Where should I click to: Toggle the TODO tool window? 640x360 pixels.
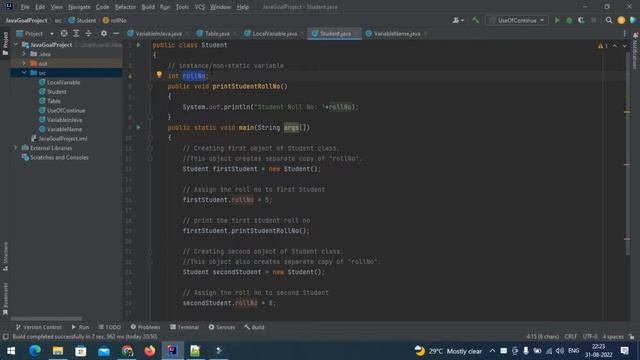click(109, 327)
